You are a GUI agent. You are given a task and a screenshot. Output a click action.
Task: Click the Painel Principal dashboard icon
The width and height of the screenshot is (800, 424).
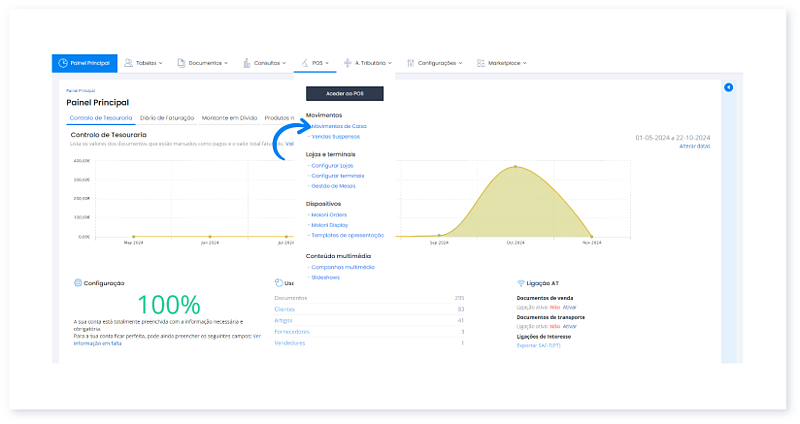63,63
